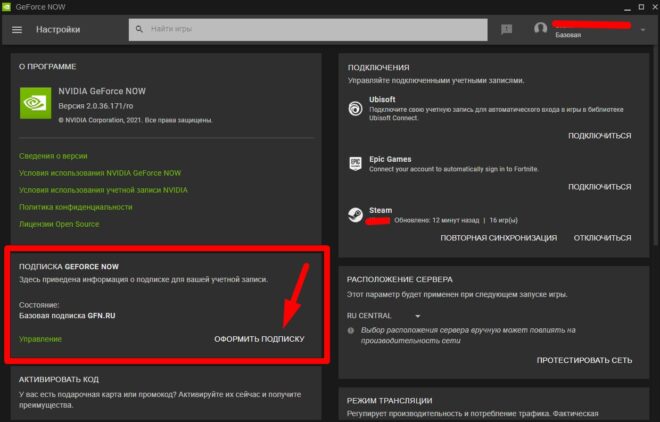Screen dimensions: 660x422
Task: Open Условия использования NVIDIA GeForce NOW link
Action: tap(100, 173)
